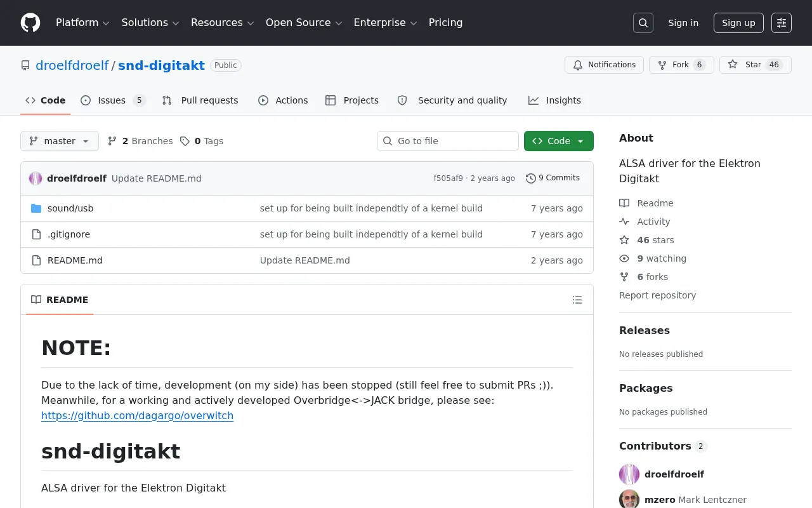The height and width of the screenshot is (508, 812).
Task: Click the commit history clock icon
Action: point(531,178)
